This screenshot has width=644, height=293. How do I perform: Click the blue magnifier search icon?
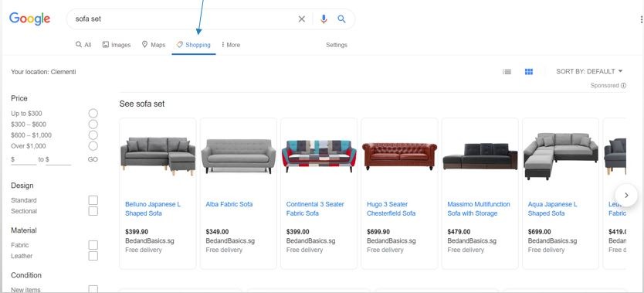(341, 19)
